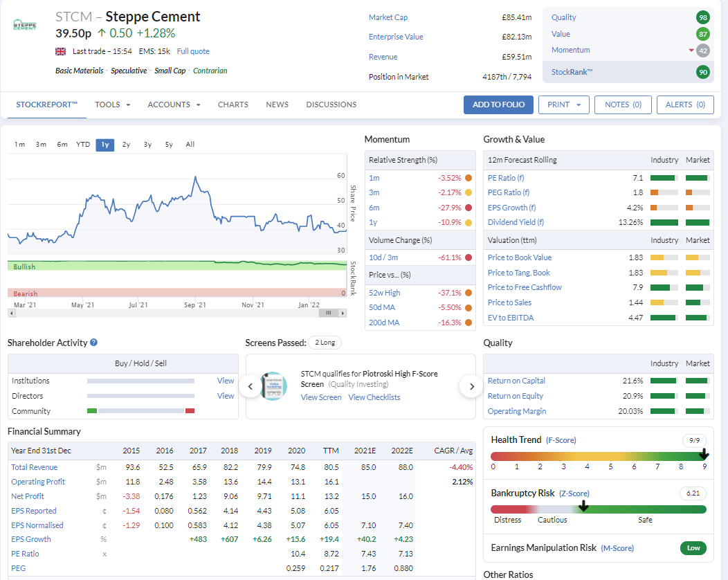This screenshot has width=728, height=580.
Task: Open the Tools dropdown menu
Action: point(113,105)
